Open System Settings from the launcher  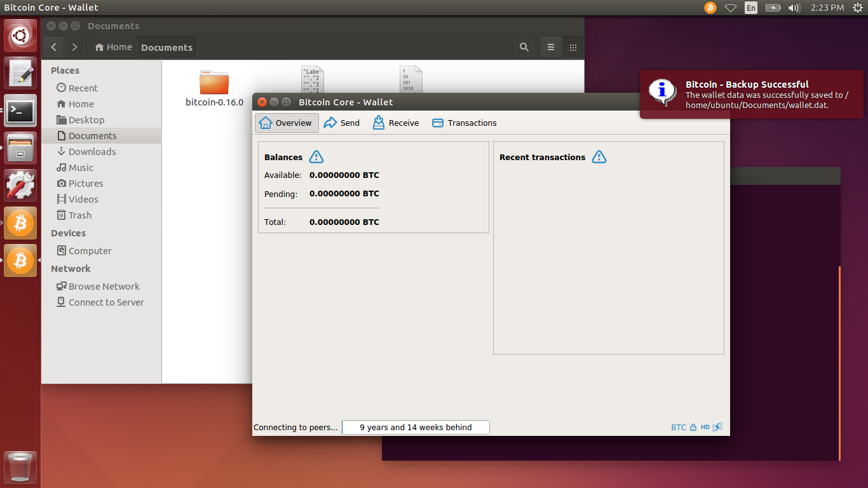coord(20,186)
